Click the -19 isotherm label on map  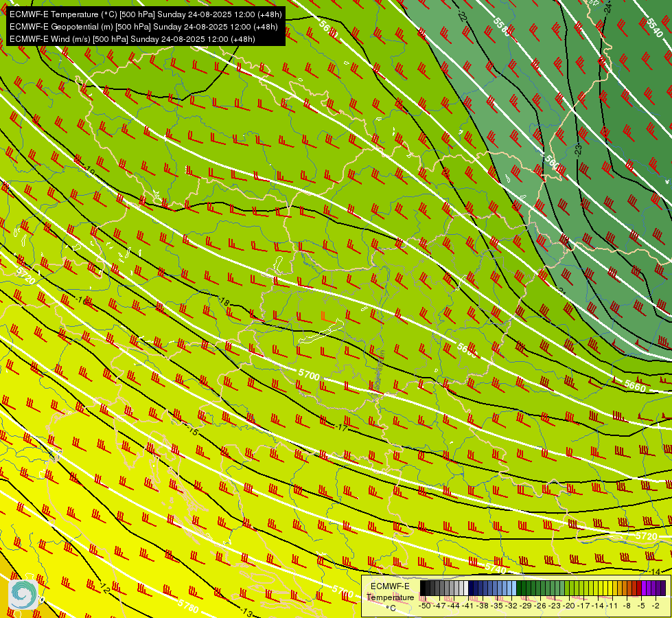pos(89,172)
